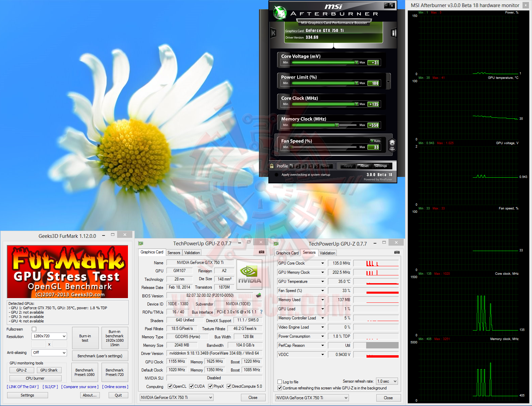Viewport: 532px width, 406px height.
Task: Open Graphics Card tab showing card details
Action: pyautogui.click(x=152, y=252)
